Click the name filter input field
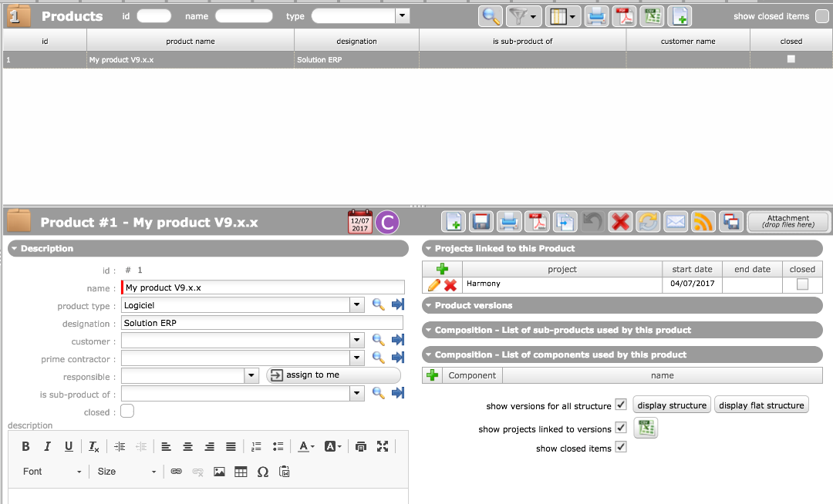This screenshot has height=504, width=833. [x=244, y=16]
